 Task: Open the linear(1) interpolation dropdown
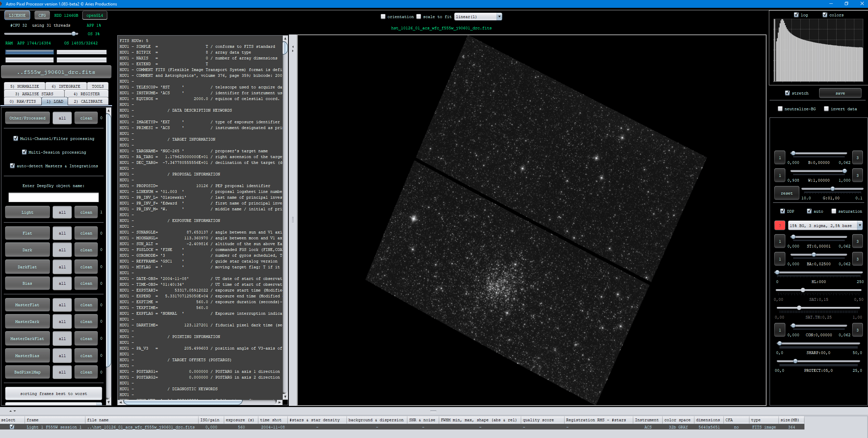coord(478,16)
